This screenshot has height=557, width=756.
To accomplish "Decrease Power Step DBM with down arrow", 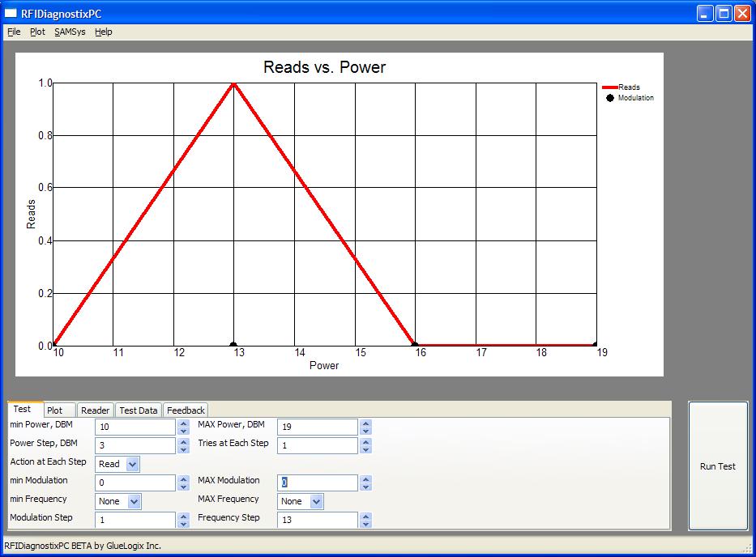I will point(183,449).
